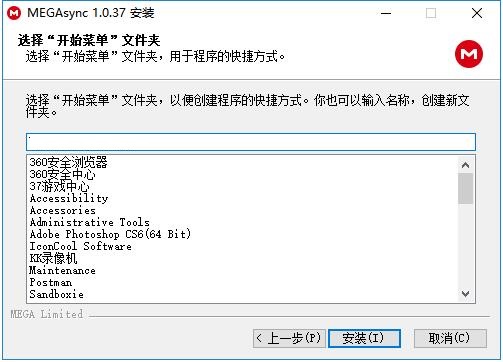Select the IconCool Software folder
This screenshot has height=362, width=503.
[81, 246]
